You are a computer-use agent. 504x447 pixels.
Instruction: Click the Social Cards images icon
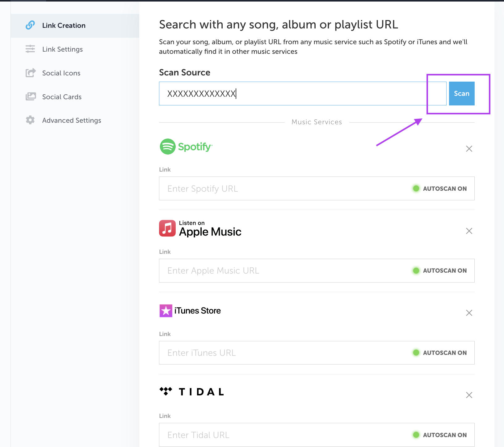click(31, 96)
